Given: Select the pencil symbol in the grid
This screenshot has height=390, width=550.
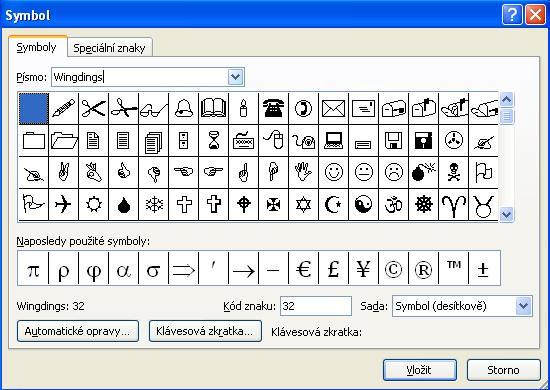Looking at the screenshot, I should [x=63, y=108].
